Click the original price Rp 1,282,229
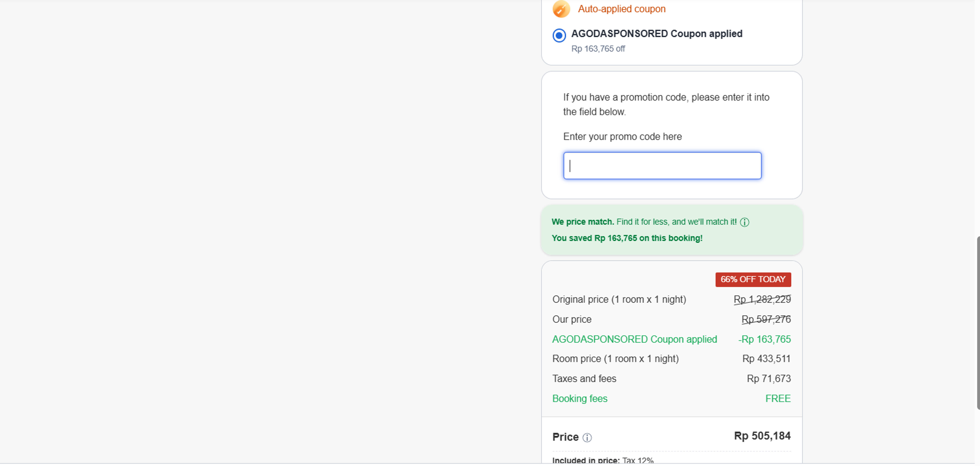 762,299
